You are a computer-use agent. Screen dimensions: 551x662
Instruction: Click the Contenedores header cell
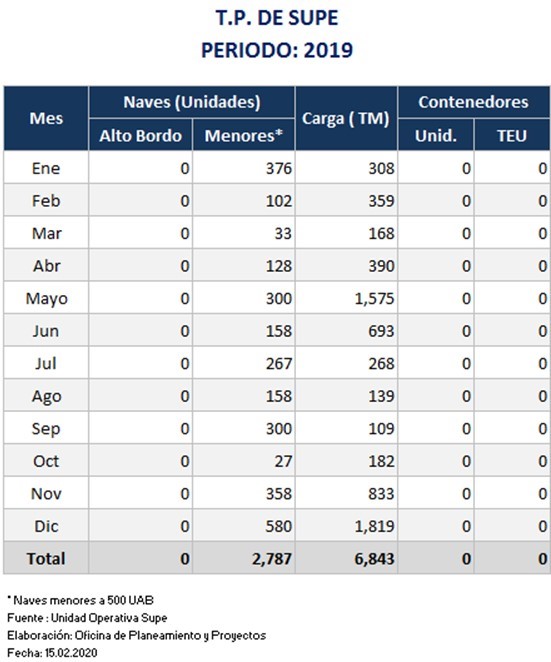[474, 102]
